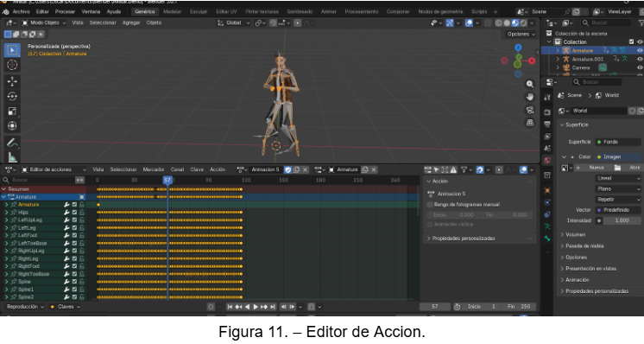Select the Scale tool
The height and width of the screenshot is (344, 644).
click(x=12, y=111)
